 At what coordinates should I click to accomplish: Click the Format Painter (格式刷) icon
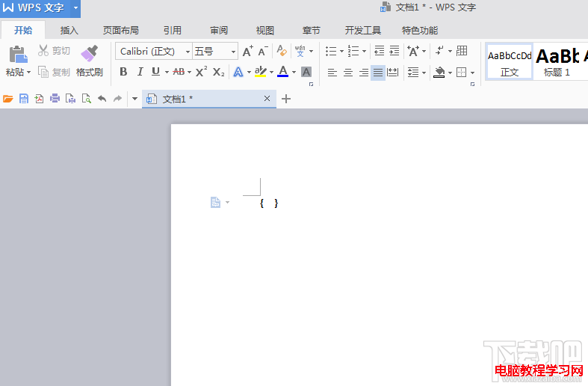(89, 53)
